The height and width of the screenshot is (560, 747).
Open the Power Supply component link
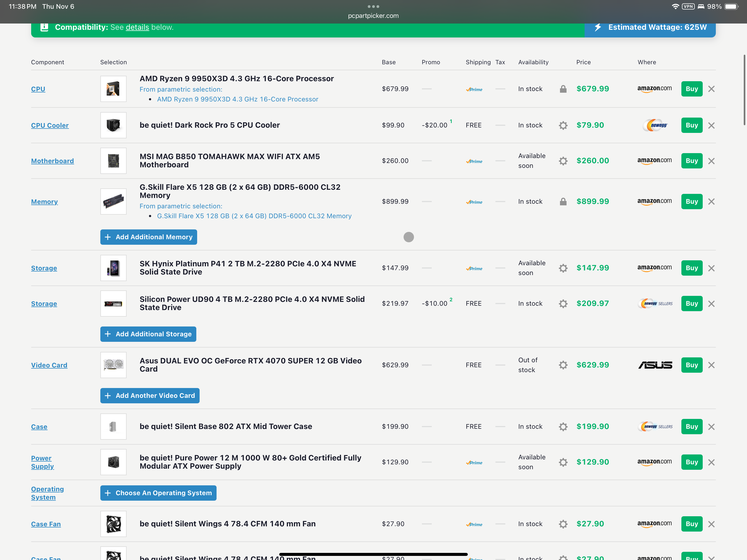[x=42, y=462]
